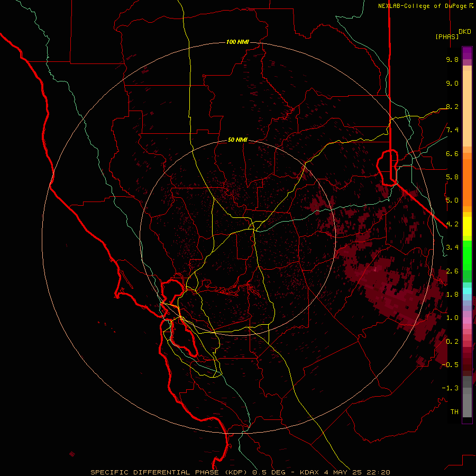Image resolution: width=476 pixels, height=476 pixels.
Task: Pick the gray segment beside TH
Action: coord(467,405)
